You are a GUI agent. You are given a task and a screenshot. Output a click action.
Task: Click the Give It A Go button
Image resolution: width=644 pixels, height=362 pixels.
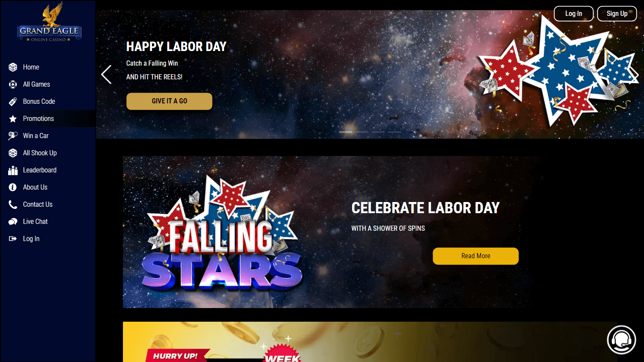169,101
